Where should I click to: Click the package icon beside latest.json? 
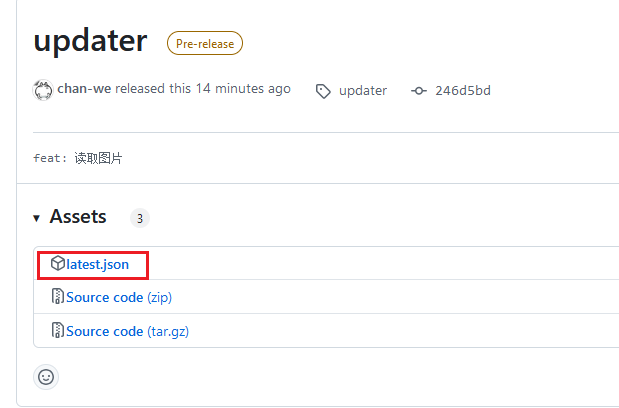point(58,264)
